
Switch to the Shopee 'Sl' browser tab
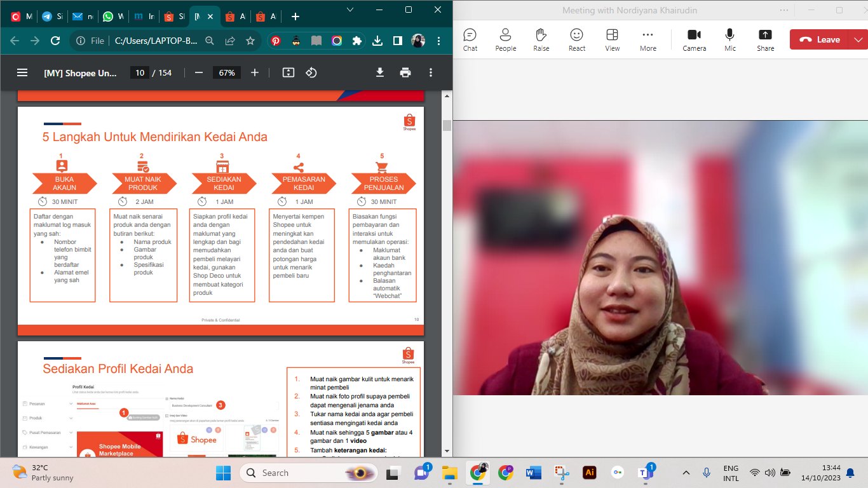pos(173,17)
